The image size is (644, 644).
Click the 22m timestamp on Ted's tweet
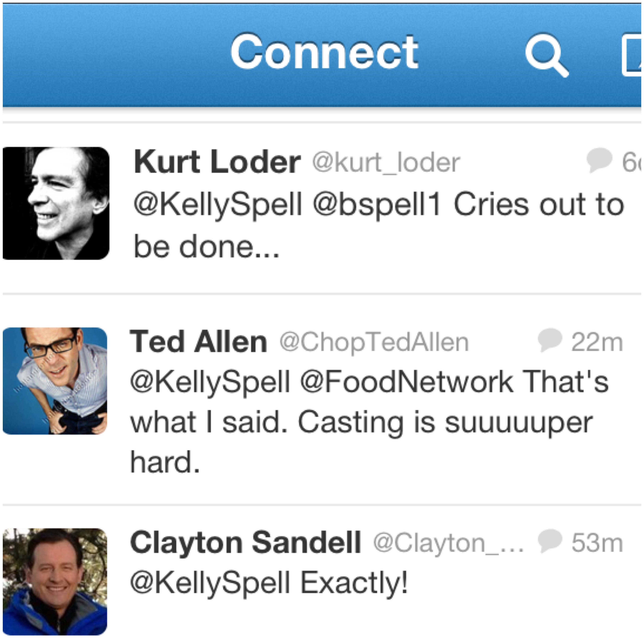[x=597, y=342]
